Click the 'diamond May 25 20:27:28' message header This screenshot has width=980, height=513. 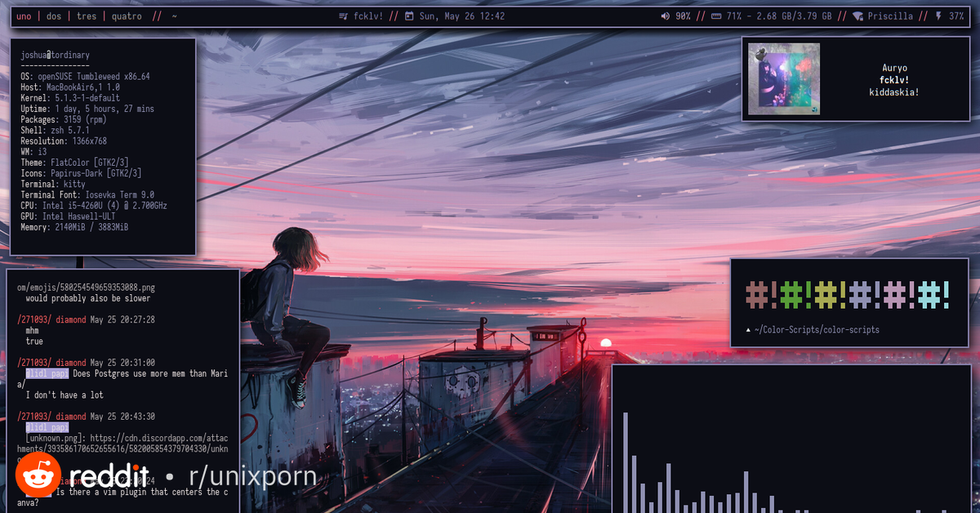coord(105,319)
